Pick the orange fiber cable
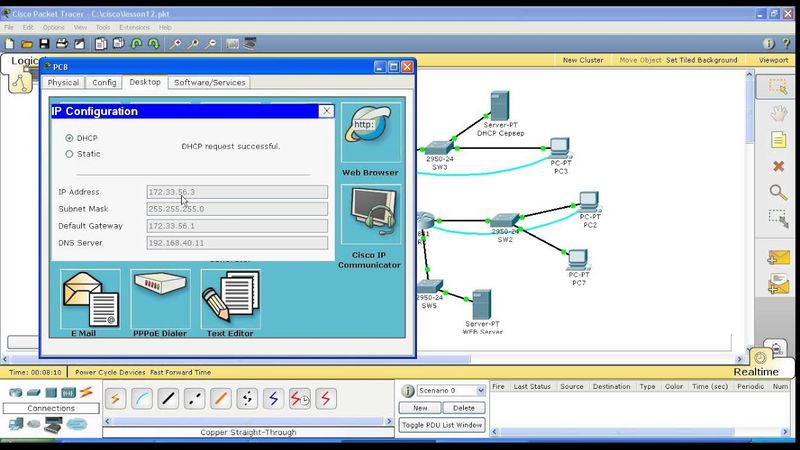This screenshot has width=800, height=450. (x=221, y=398)
